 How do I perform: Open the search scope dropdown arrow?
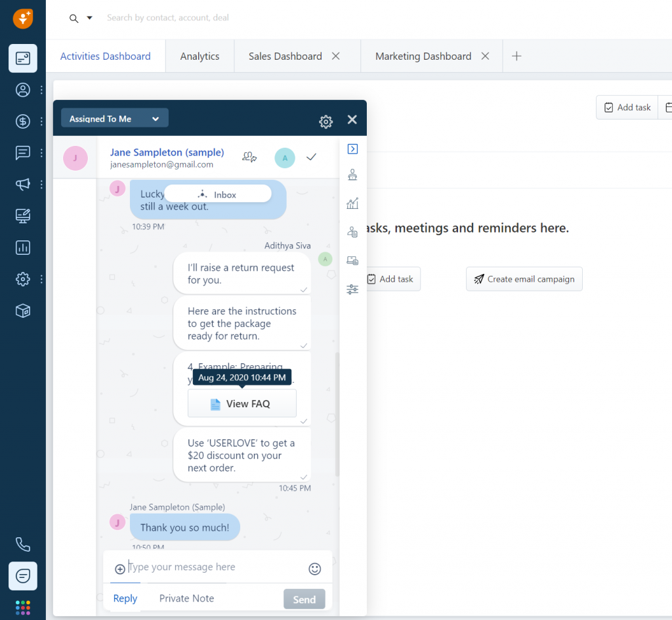[89, 18]
